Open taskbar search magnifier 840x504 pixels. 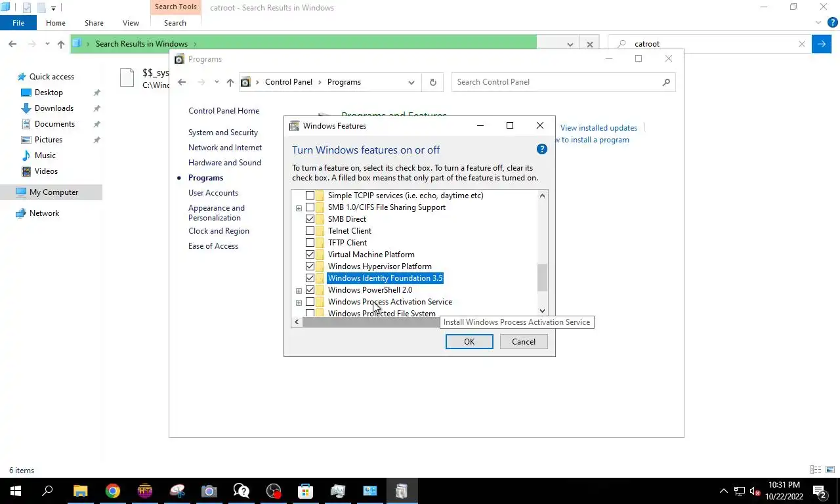[x=48, y=491]
